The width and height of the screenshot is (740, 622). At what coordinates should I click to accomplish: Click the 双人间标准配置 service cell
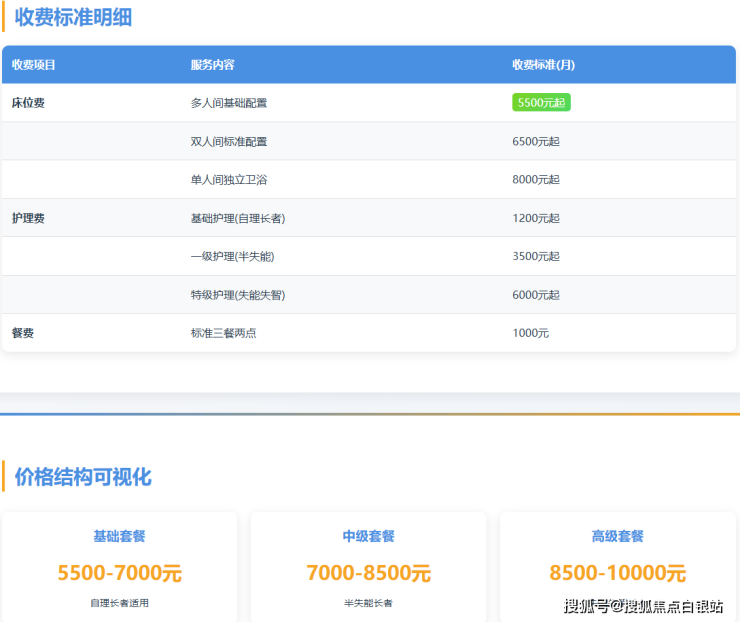tap(229, 141)
